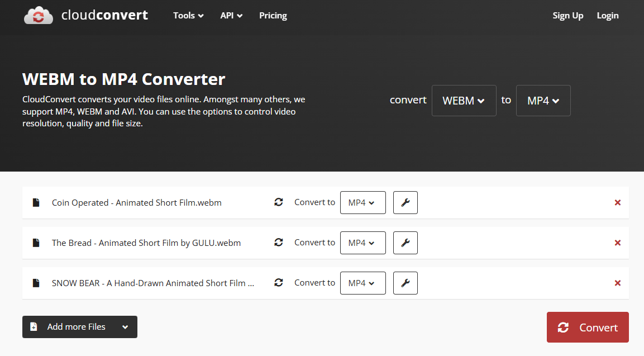Click Add more Files button
This screenshot has height=356, width=644.
tap(79, 327)
